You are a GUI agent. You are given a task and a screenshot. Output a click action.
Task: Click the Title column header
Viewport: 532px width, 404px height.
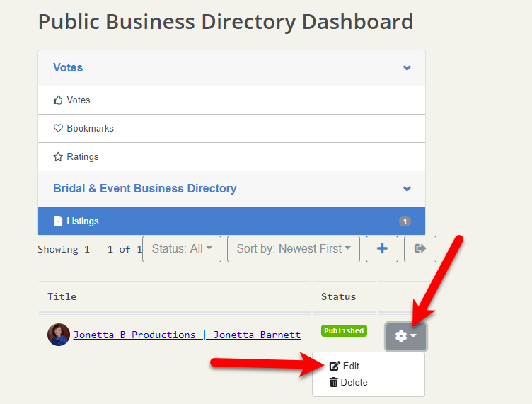pos(62,297)
